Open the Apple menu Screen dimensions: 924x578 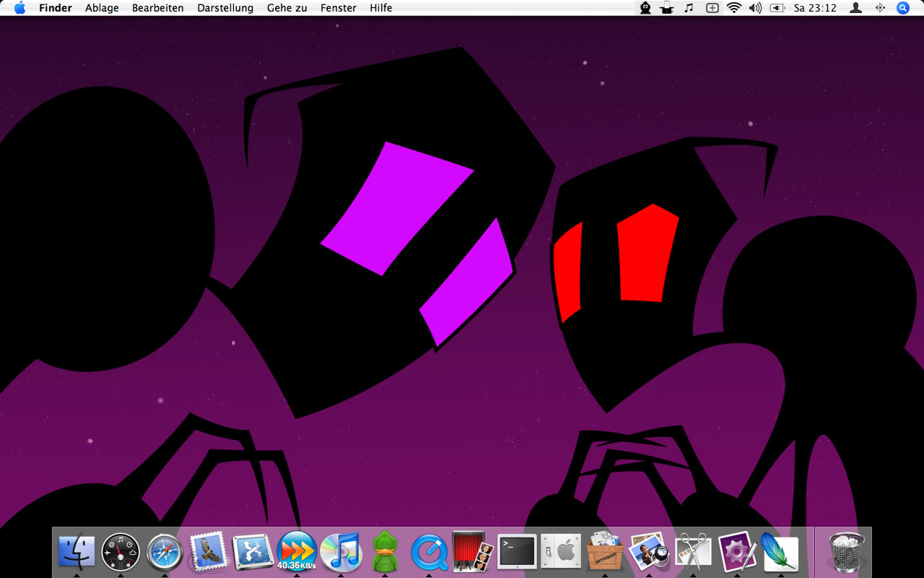coord(19,8)
